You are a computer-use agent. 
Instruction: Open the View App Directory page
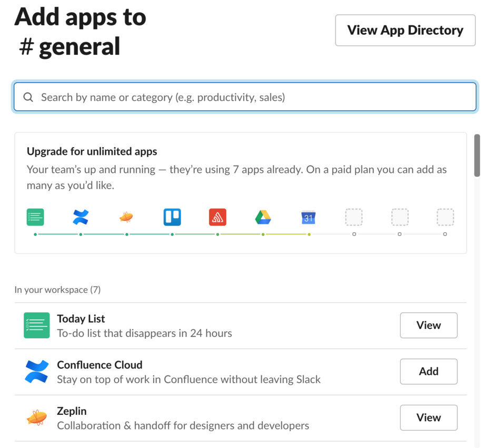[x=405, y=30]
